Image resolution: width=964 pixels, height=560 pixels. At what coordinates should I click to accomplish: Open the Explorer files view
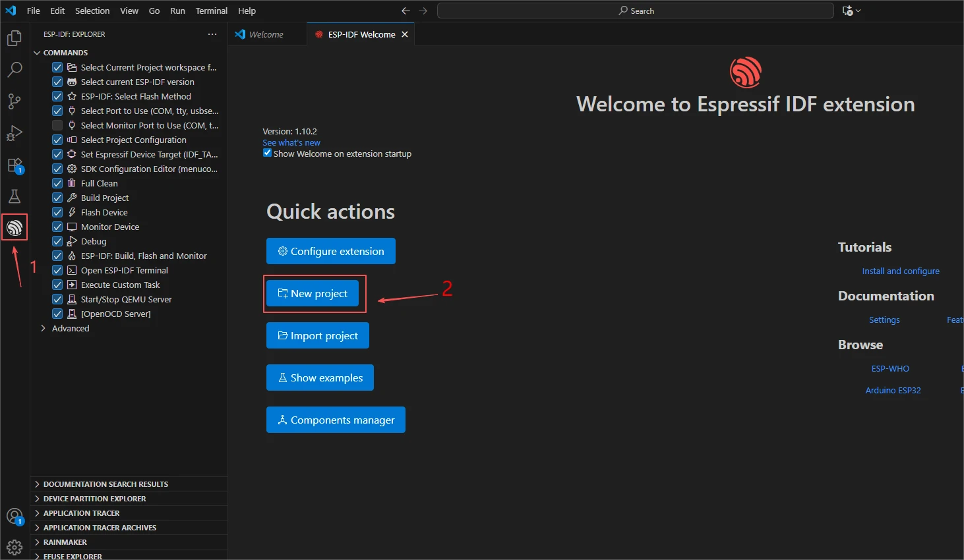click(15, 39)
